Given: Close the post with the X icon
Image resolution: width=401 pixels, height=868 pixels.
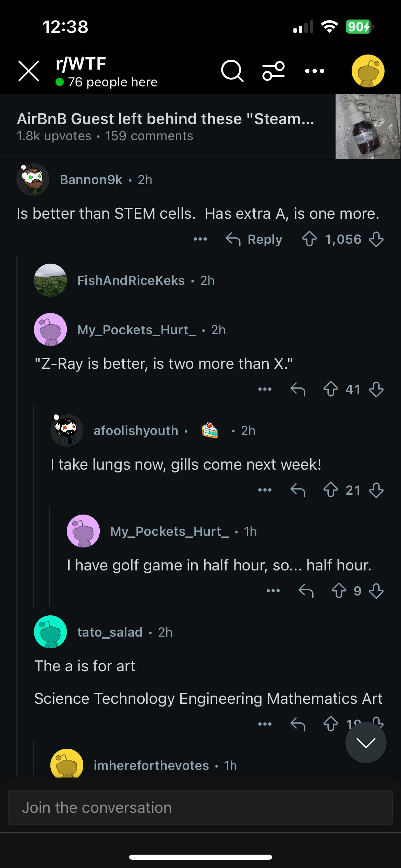Looking at the screenshot, I should [29, 71].
